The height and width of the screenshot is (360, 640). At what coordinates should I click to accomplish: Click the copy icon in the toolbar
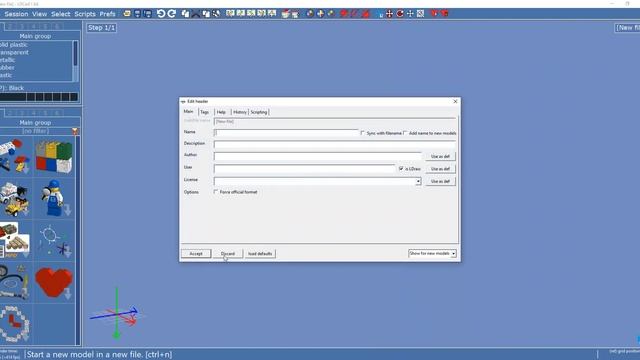click(185, 13)
